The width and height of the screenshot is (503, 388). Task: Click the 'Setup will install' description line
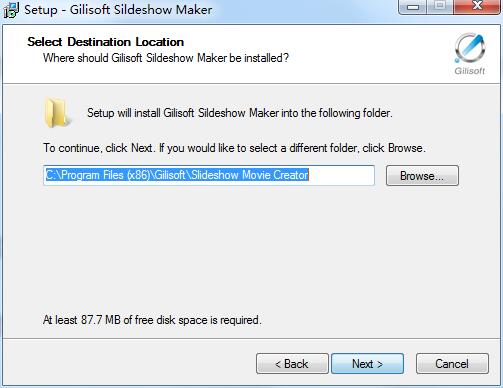pos(240,113)
